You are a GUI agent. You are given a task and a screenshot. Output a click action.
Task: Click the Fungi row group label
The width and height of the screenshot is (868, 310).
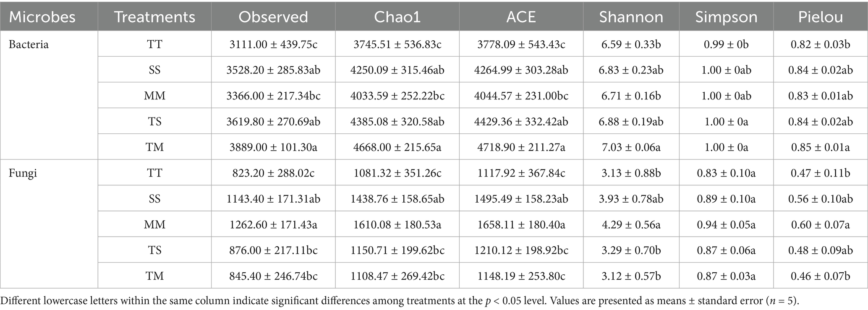coord(23,173)
